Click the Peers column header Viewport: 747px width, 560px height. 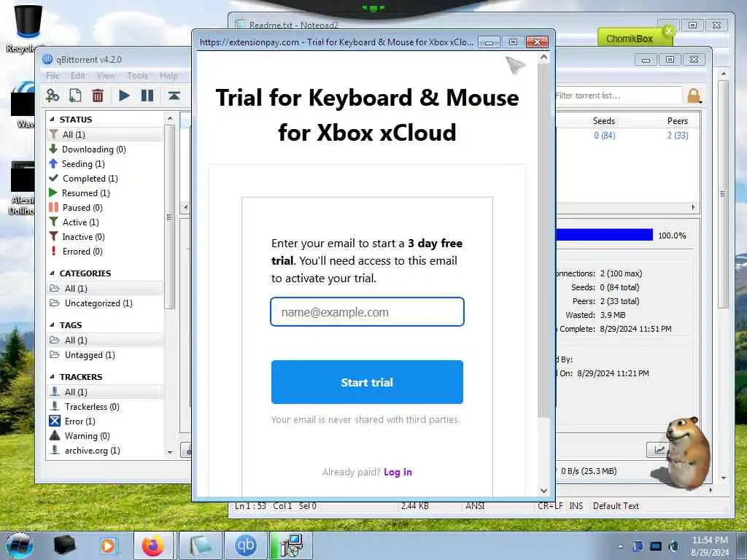[x=678, y=121]
